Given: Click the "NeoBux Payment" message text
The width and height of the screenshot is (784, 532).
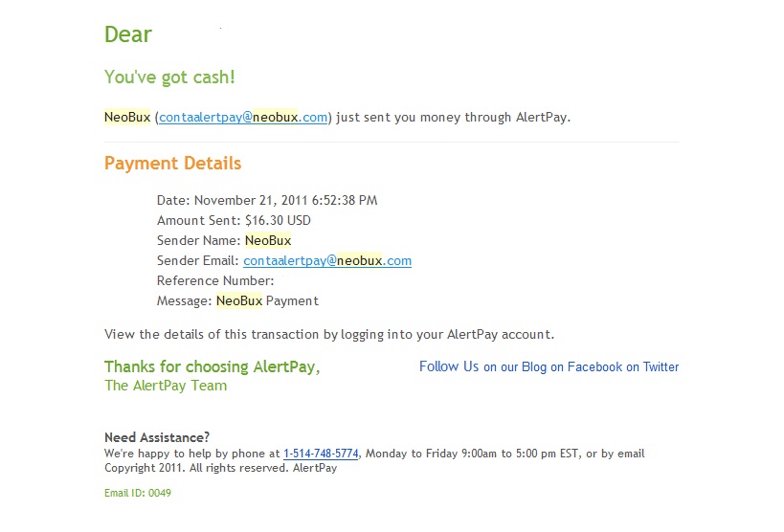Looking at the screenshot, I should tap(267, 300).
